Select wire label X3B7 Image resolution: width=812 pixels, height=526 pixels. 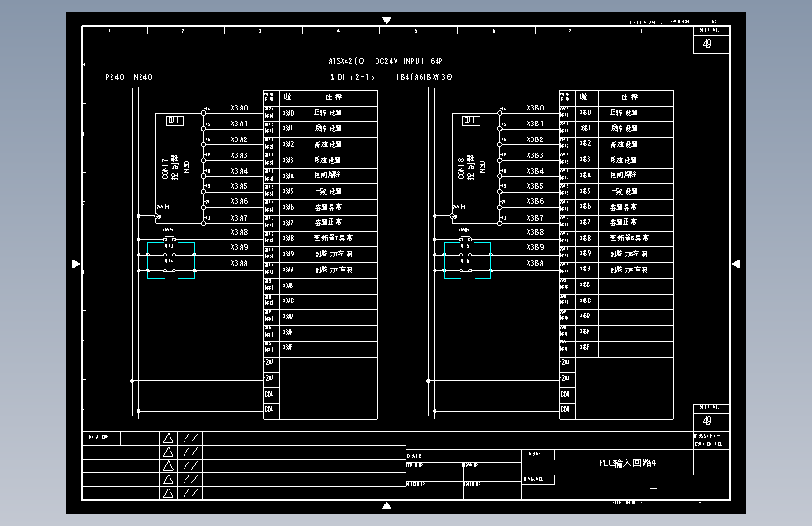point(536,218)
